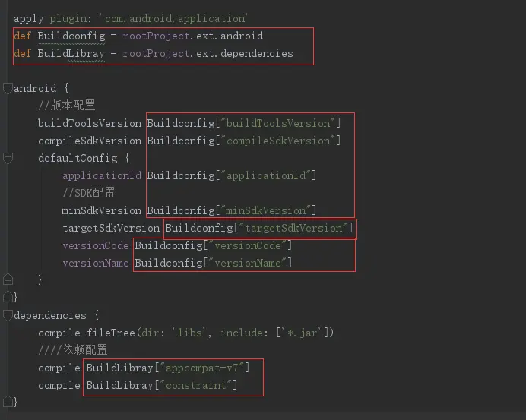Fold at the dependencies closing brace marker

(x=8, y=401)
